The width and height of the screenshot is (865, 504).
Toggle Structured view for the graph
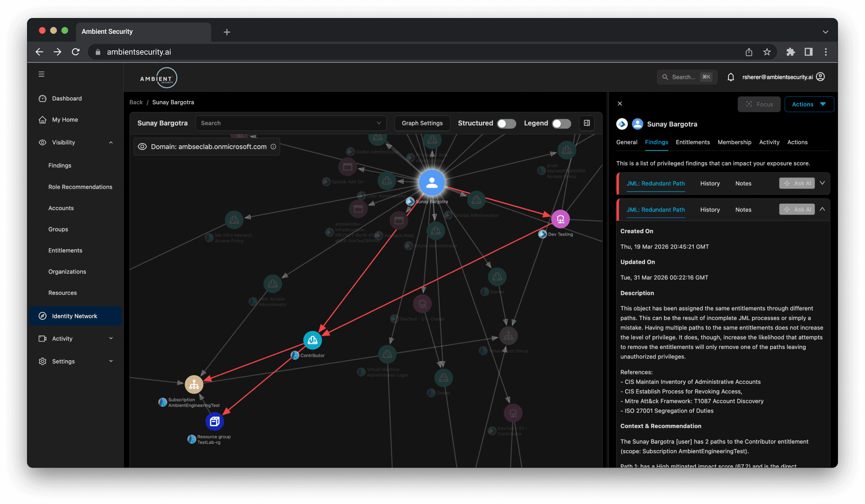(x=506, y=123)
